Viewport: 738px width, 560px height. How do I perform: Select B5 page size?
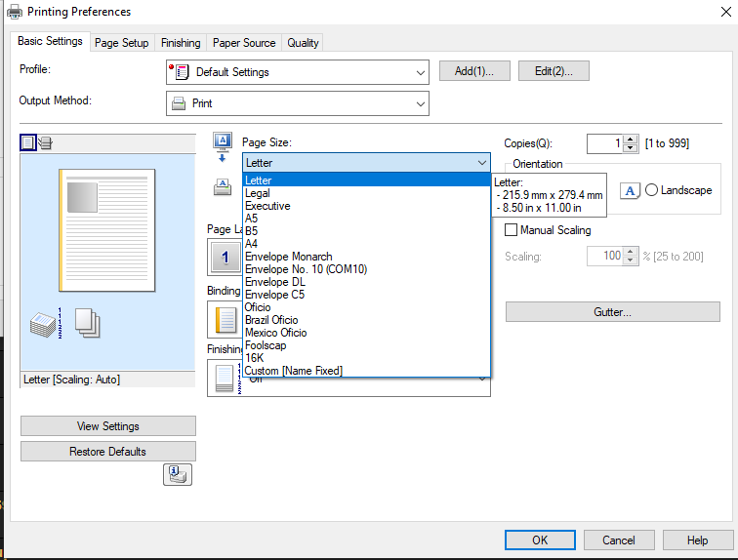366,231
